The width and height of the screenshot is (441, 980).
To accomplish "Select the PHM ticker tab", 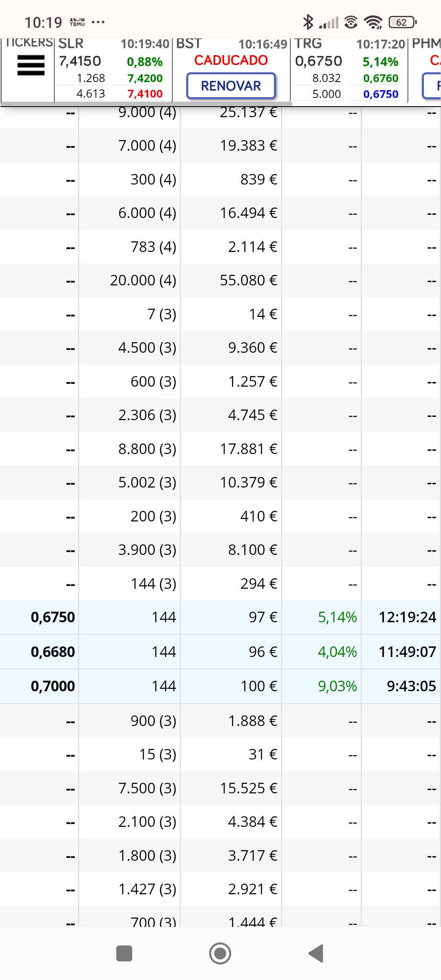I will (425, 69).
